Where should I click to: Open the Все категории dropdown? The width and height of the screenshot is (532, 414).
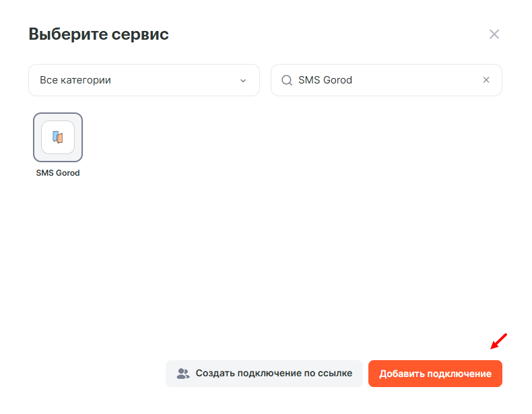tap(143, 80)
